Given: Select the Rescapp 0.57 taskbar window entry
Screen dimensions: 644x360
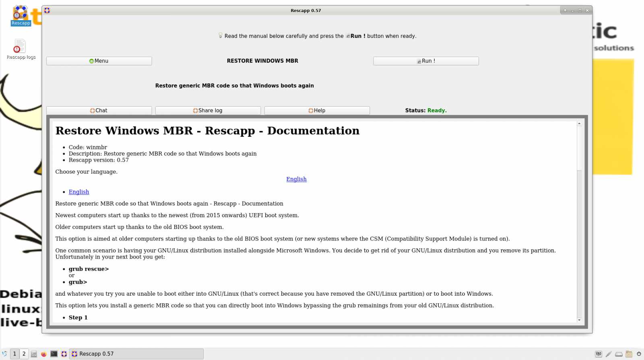Looking at the screenshot, I should pos(136,354).
